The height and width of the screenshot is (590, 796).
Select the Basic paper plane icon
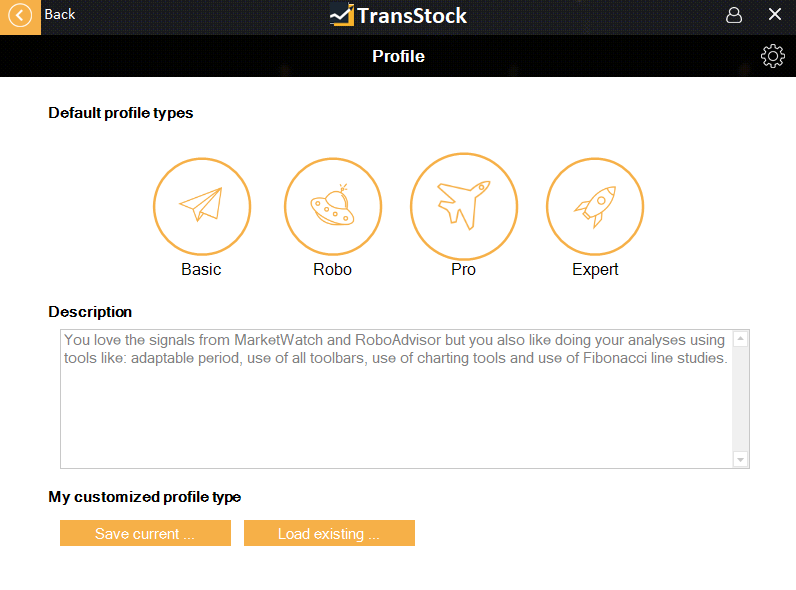(201, 207)
